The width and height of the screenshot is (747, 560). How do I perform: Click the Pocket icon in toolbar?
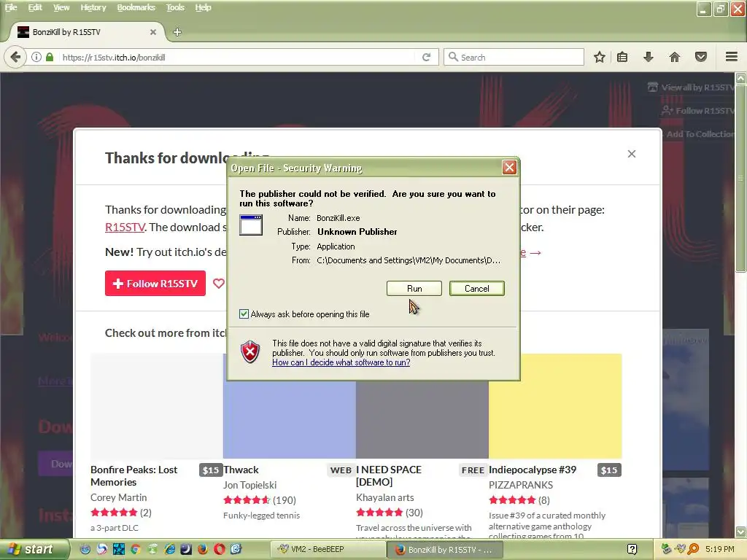701,57
